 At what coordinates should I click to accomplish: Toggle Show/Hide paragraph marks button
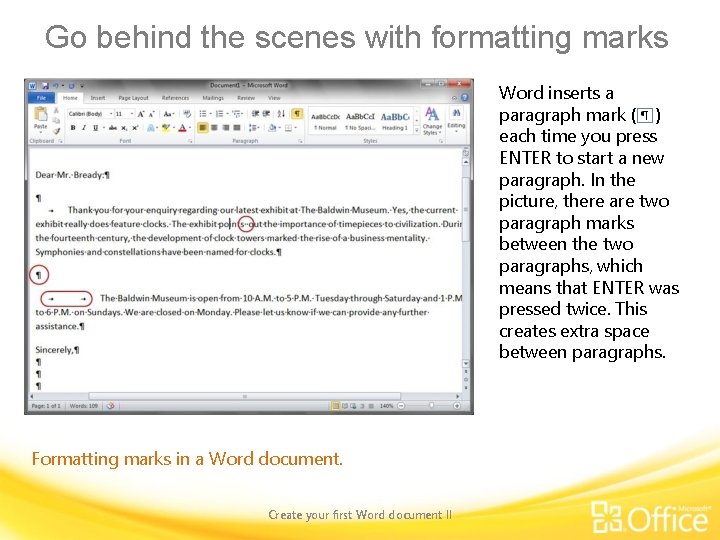coord(297,113)
